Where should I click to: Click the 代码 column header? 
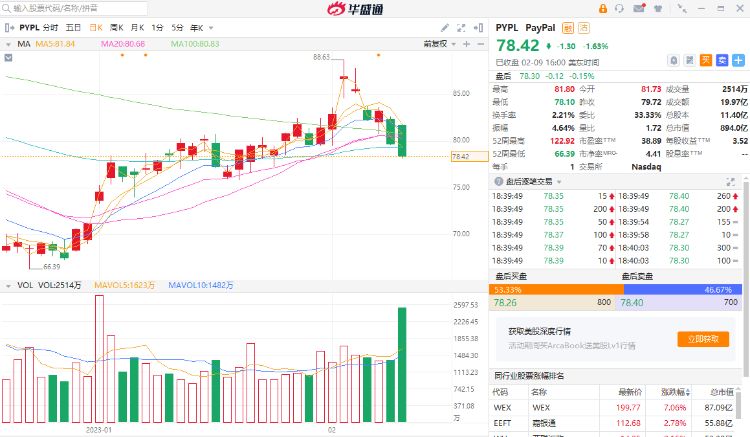coord(500,392)
